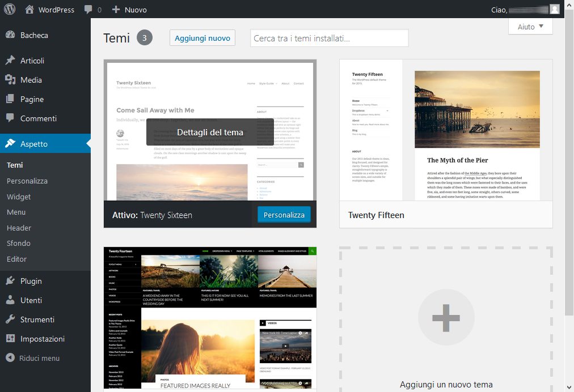Open Strumenti tools in sidebar
This screenshot has width=574, height=392.
pos(37,319)
